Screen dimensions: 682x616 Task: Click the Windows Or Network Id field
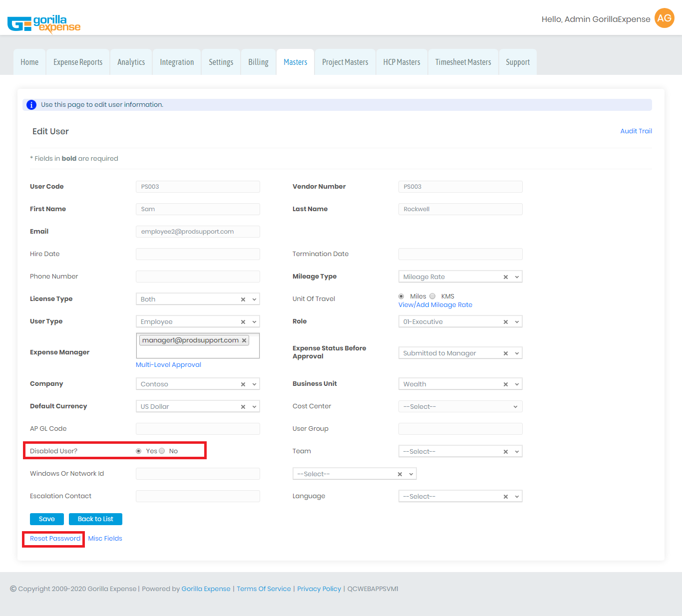pos(198,474)
